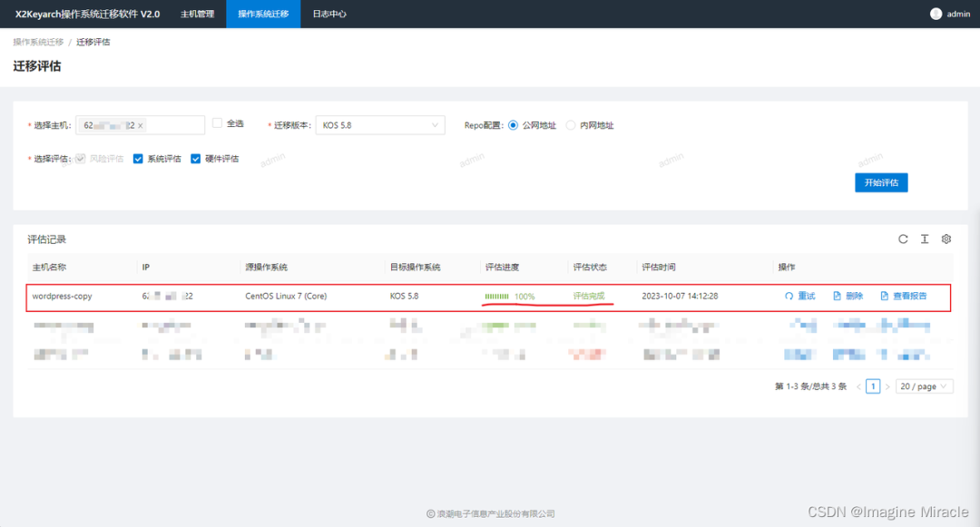Click the 100% progress bar for wordpress-copy
The height and width of the screenshot is (527, 980).
pyautogui.click(x=496, y=297)
